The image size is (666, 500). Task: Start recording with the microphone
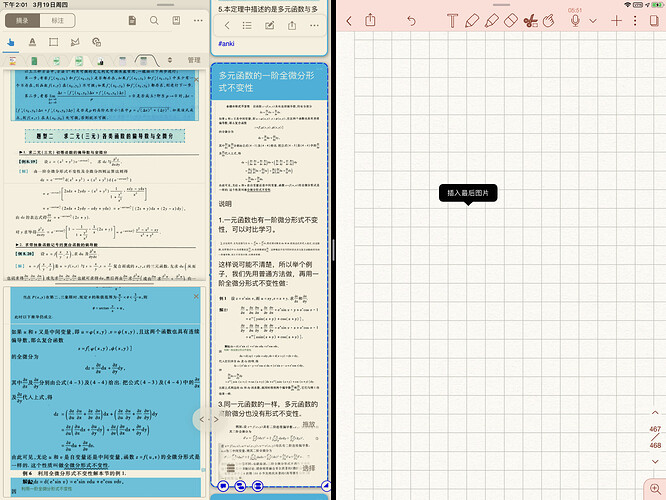(x=575, y=21)
